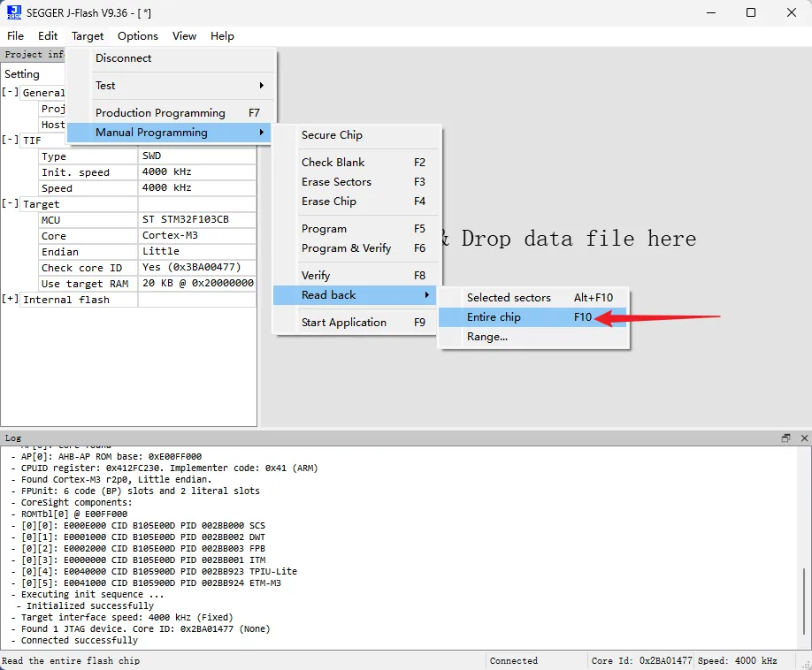Select Erase Chip F4
812x670 pixels.
pos(356,202)
